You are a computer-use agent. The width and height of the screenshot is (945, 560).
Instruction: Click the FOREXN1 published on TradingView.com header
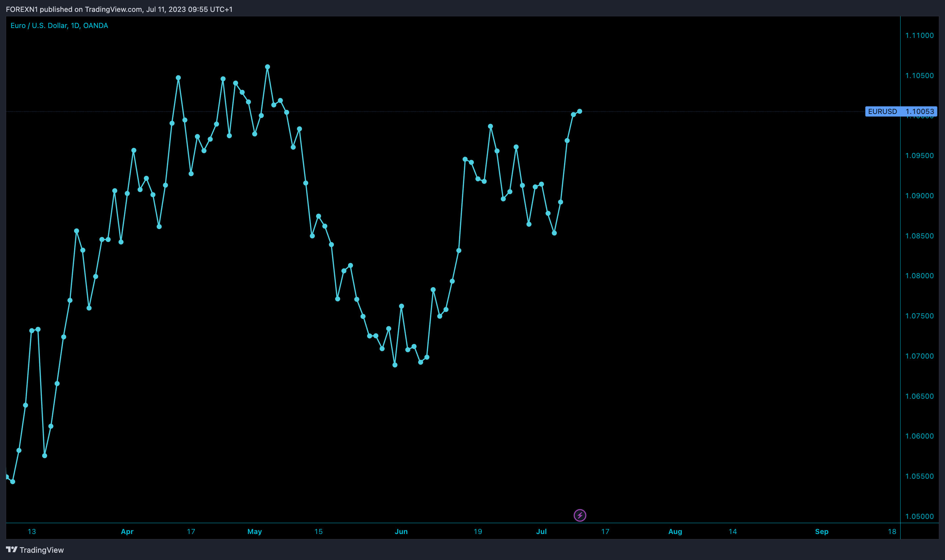coord(119,10)
